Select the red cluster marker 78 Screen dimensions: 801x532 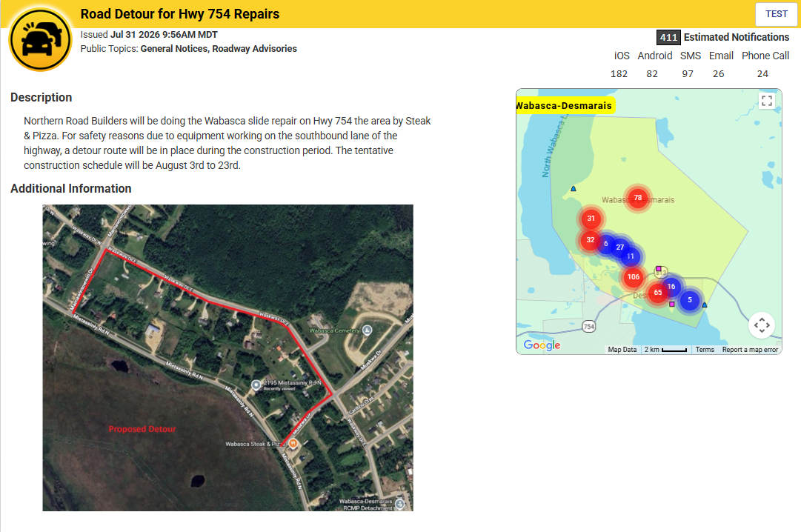[x=637, y=198]
